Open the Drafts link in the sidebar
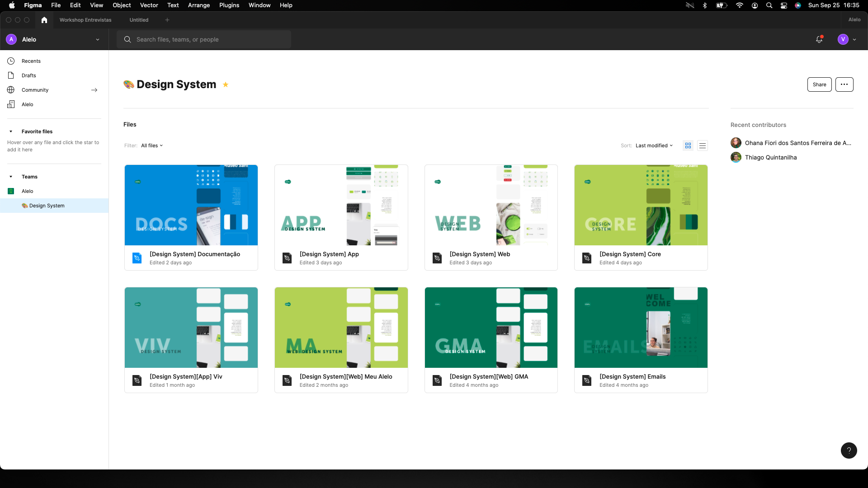The height and width of the screenshot is (488, 868). (28, 75)
